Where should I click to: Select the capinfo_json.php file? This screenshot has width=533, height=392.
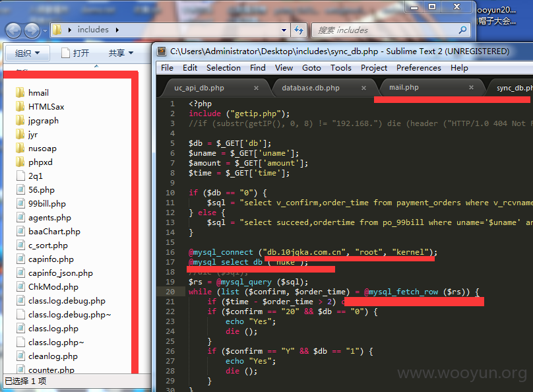click(x=54, y=273)
